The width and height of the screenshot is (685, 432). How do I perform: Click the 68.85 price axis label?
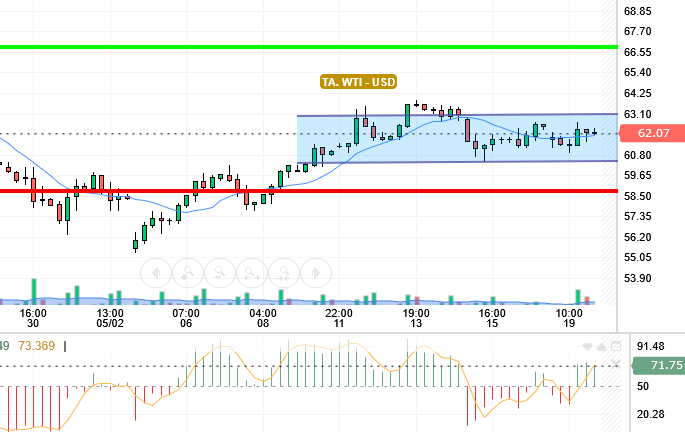click(637, 11)
